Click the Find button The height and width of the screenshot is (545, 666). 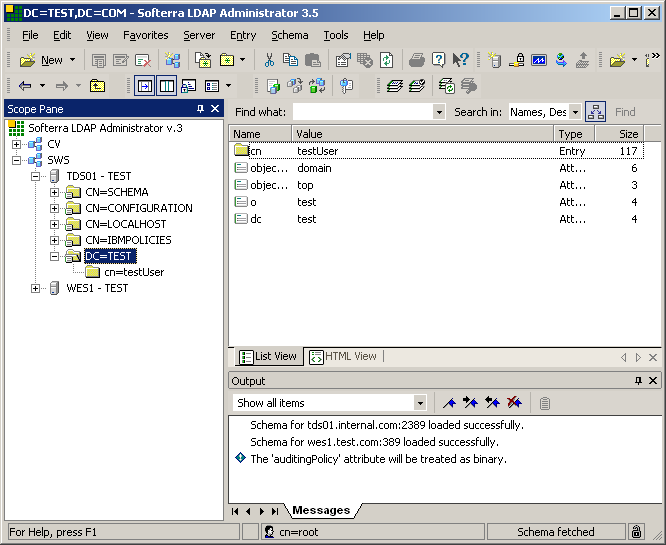(625, 112)
